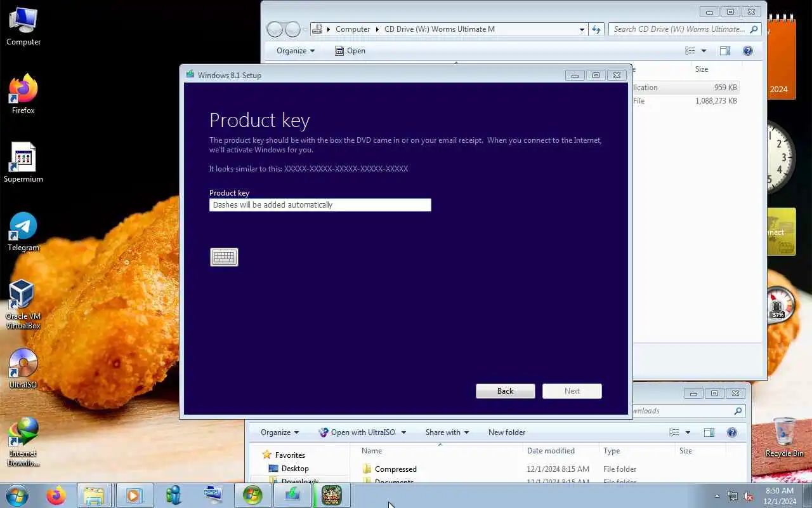Click the CD Drive (W:) breadcrumb segment
This screenshot has width=812, height=508.
coord(440,29)
